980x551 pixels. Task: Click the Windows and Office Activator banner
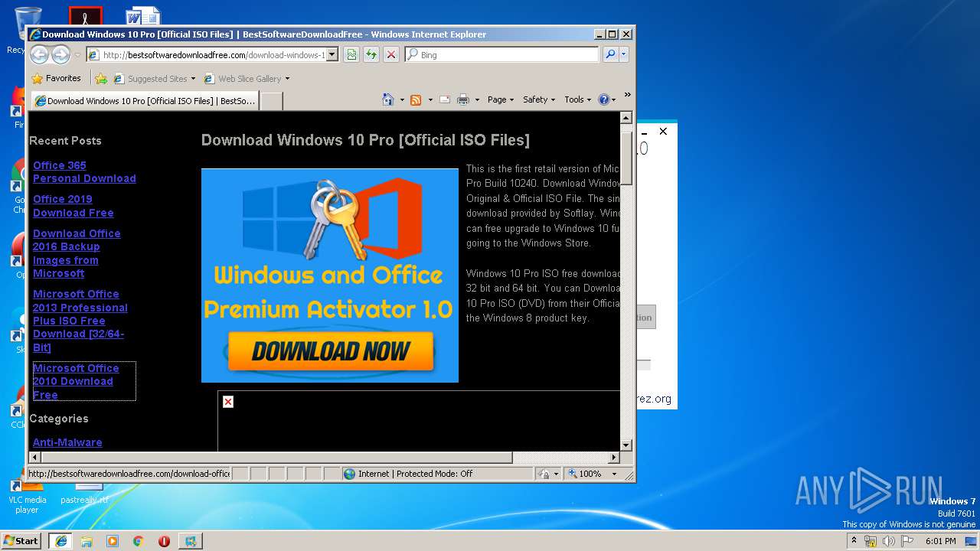coord(330,275)
